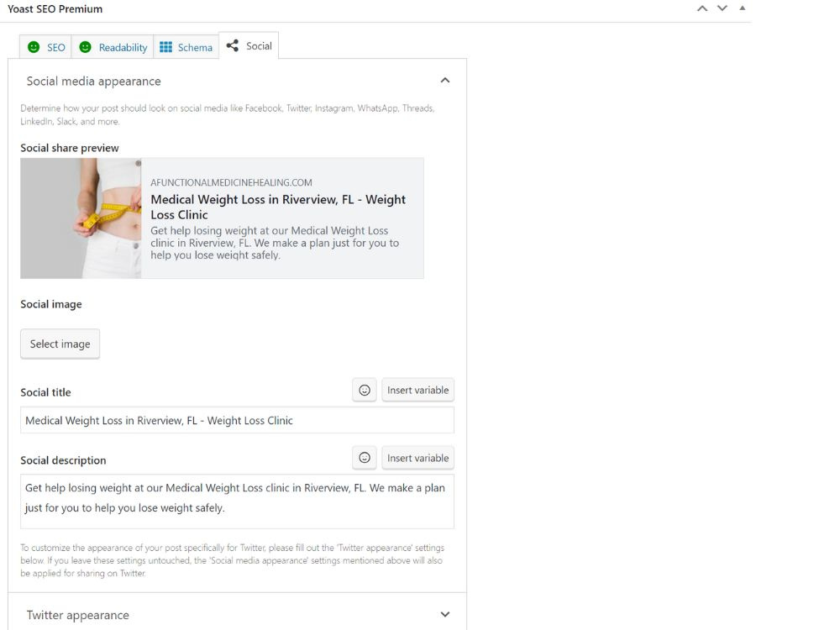Open the Schema tab

coord(186,47)
